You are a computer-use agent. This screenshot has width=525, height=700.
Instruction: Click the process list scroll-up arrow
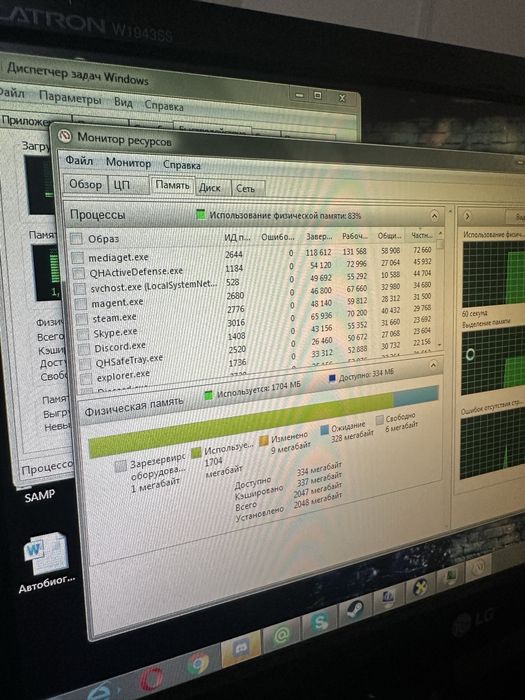pyautogui.click(x=440, y=233)
